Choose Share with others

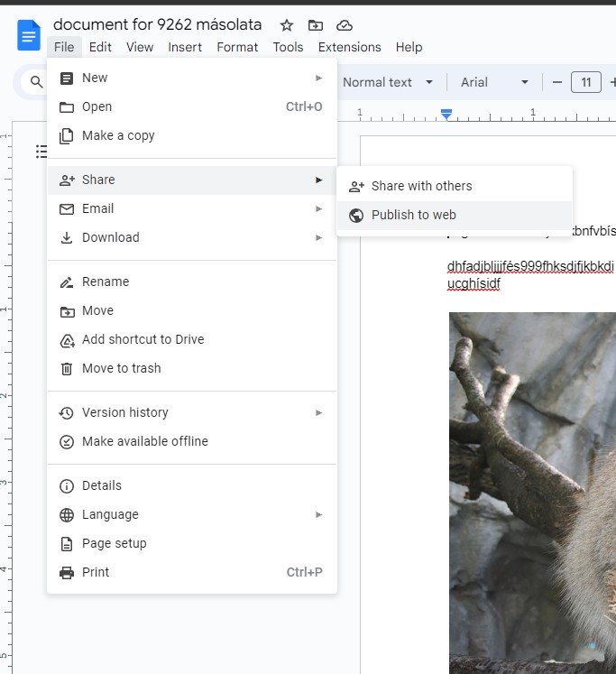pos(455,187)
